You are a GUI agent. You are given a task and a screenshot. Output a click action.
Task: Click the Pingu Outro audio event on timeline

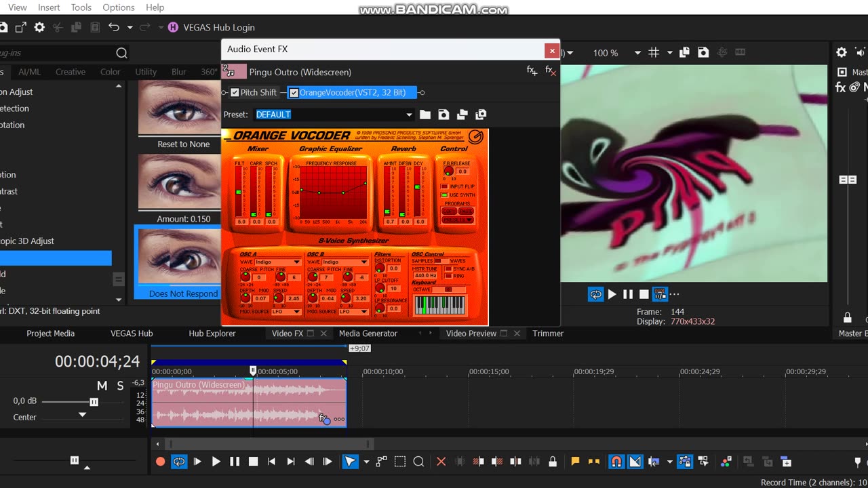coord(248,403)
